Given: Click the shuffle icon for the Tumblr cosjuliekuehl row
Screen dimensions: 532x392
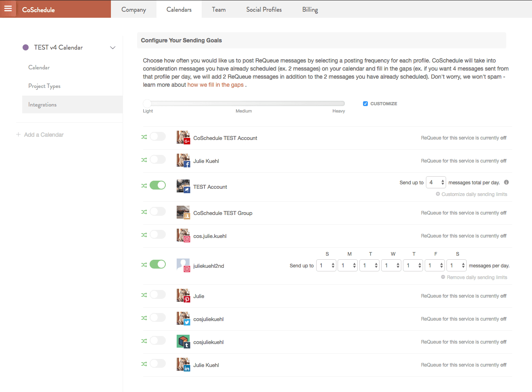Looking at the screenshot, I should pyautogui.click(x=144, y=341).
